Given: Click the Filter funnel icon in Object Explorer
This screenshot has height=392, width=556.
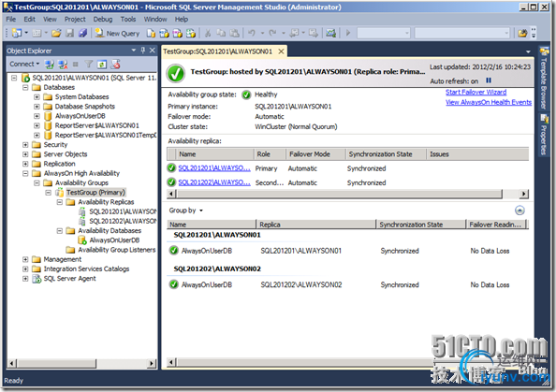Looking at the screenshot, I should [x=89, y=65].
